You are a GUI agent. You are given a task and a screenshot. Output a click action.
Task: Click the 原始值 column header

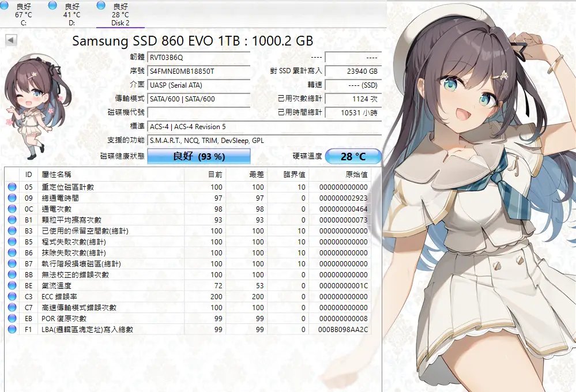[356, 174]
